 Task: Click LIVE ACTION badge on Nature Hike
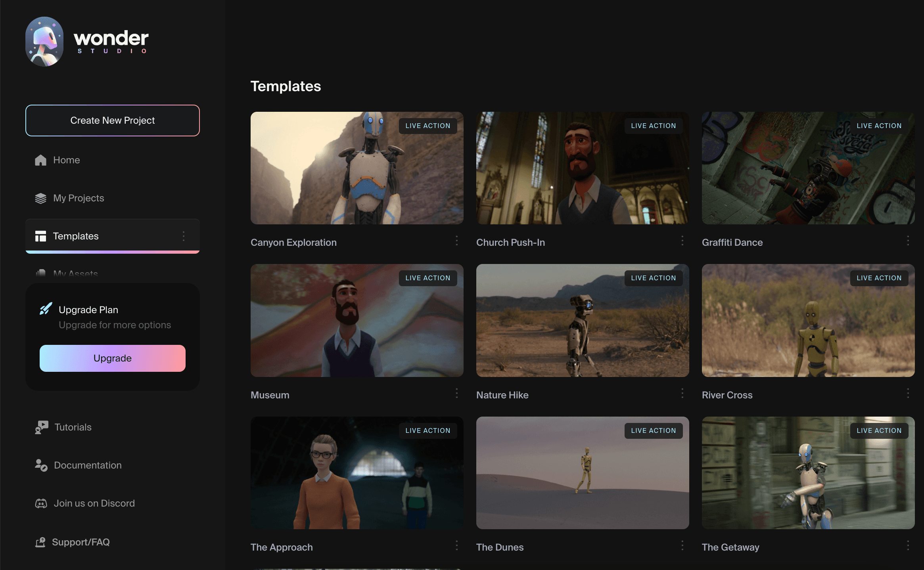(x=654, y=278)
